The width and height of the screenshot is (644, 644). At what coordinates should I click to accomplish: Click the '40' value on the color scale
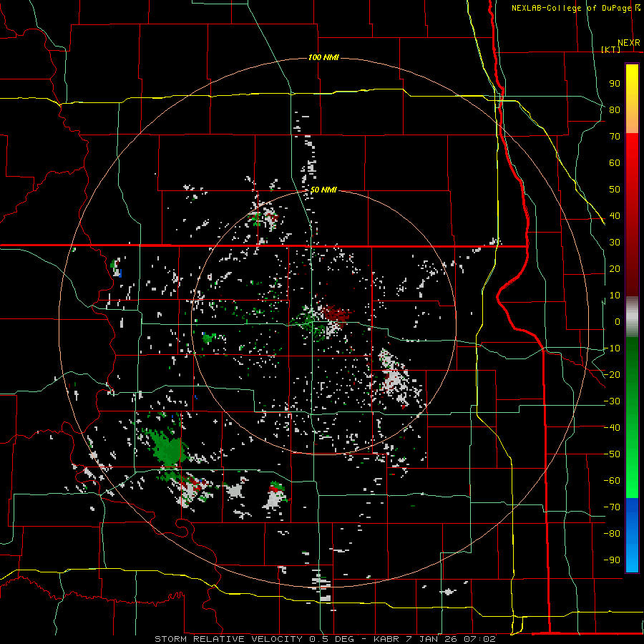(615, 216)
